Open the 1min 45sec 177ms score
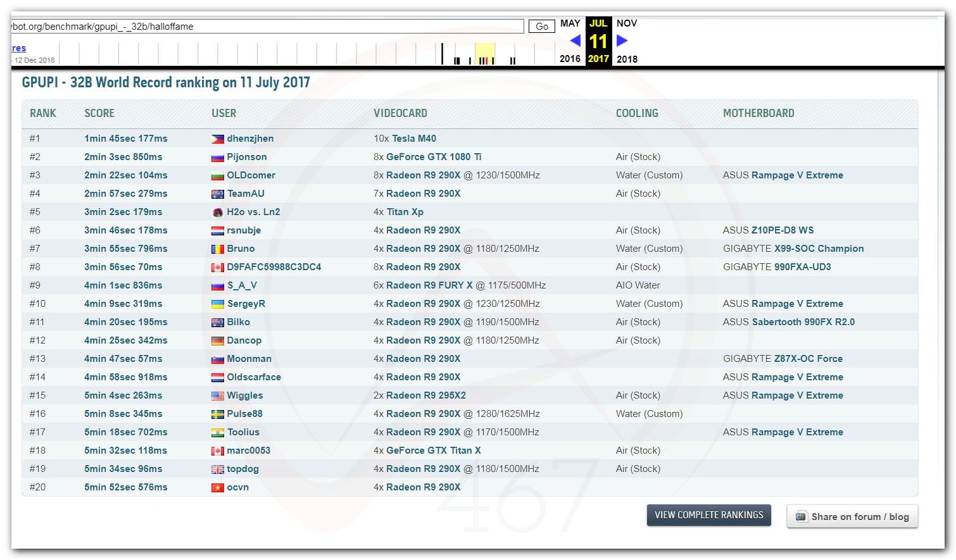Viewport: 956px width, 560px height. [126, 139]
